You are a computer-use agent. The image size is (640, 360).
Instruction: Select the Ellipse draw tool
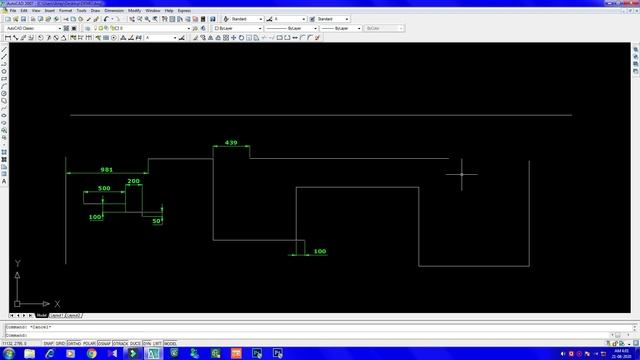[4, 116]
